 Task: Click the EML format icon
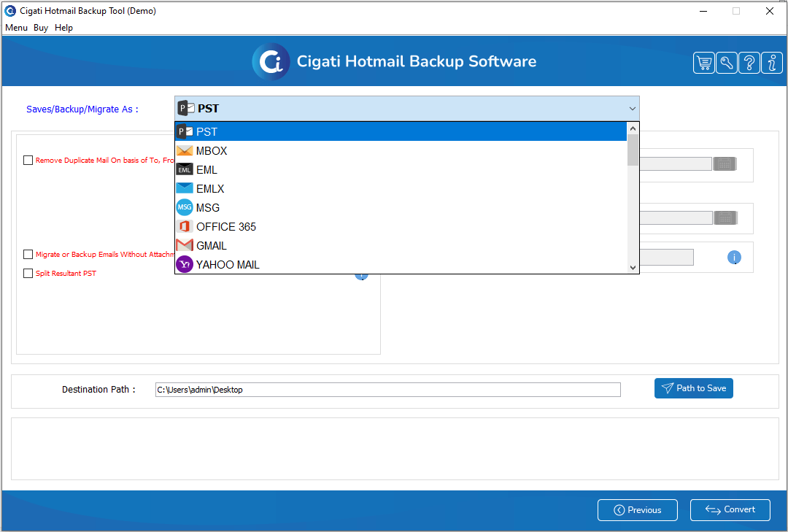point(185,169)
